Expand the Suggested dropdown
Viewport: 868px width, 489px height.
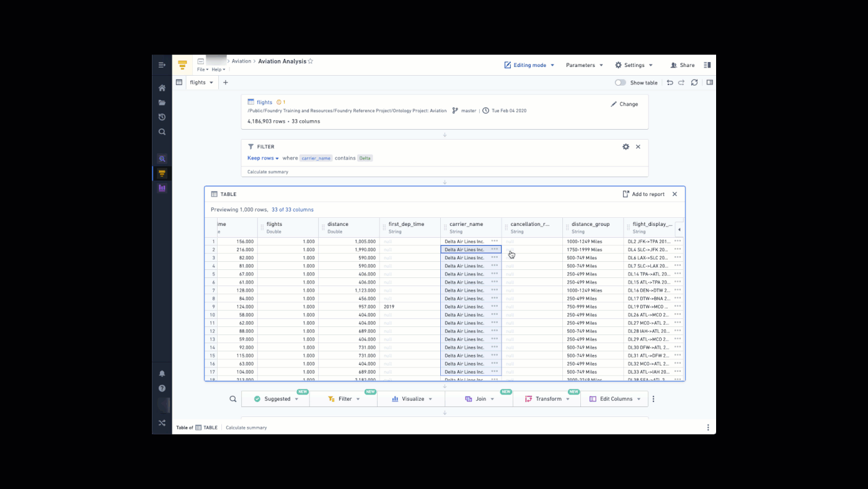click(276, 399)
